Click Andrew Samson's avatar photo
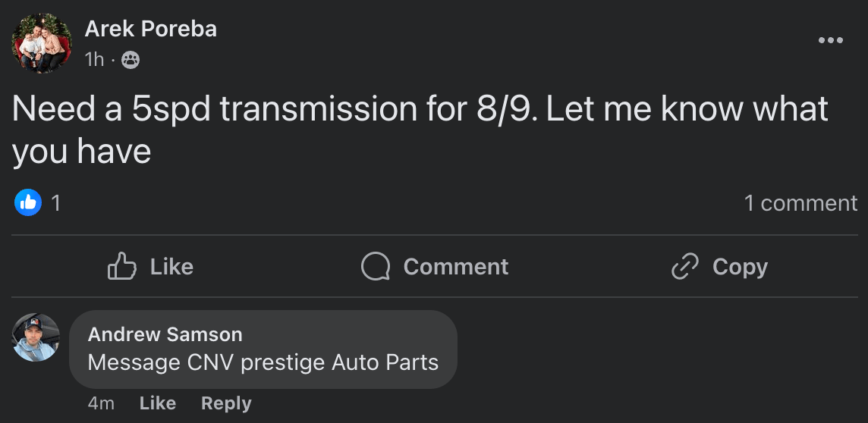868x423 pixels. (36, 337)
